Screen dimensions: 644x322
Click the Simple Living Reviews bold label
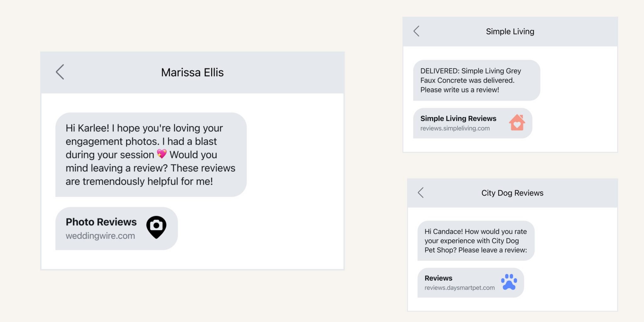458,119
